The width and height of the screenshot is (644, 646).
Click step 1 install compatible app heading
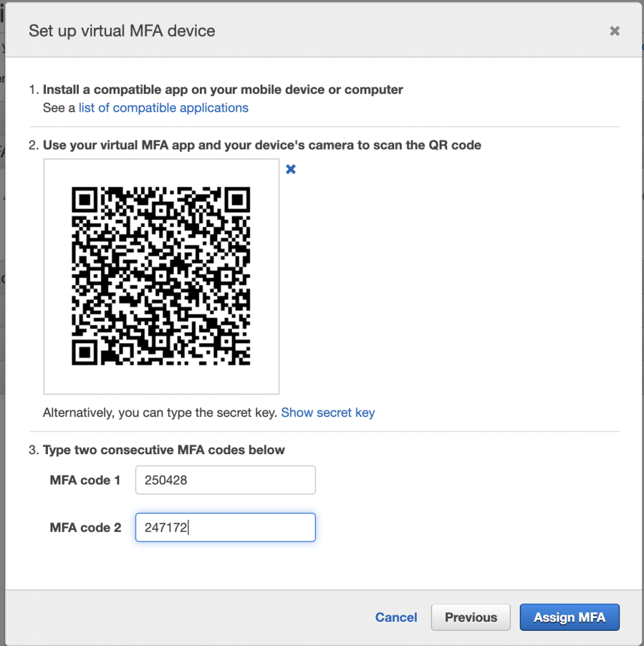pyautogui.click(x=222, y=90)
